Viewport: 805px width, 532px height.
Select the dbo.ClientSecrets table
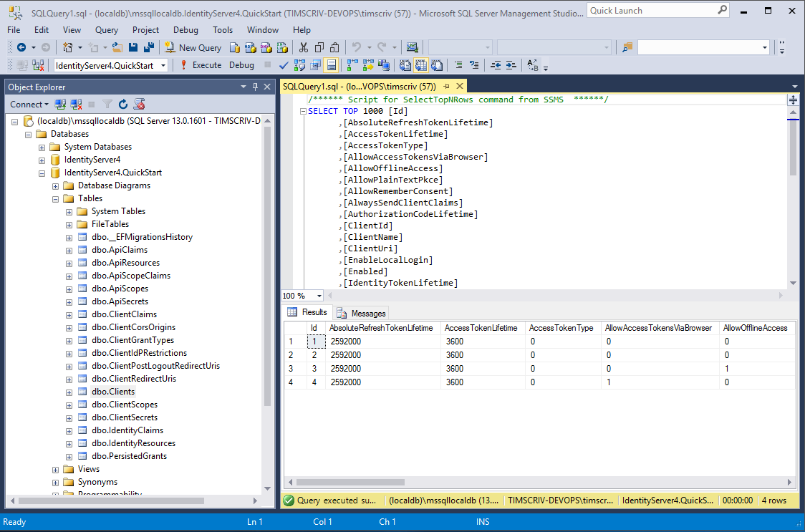125,417
